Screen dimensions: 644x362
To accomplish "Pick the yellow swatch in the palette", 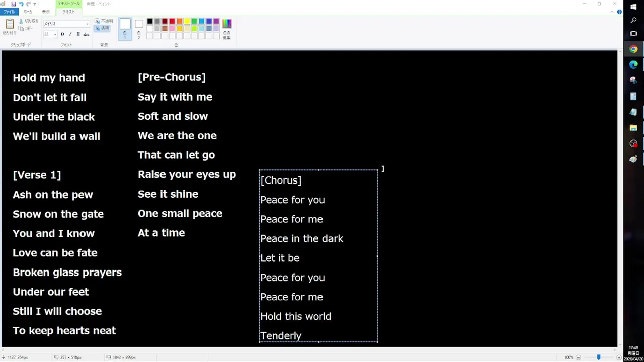I will click(x=187, y=21).
